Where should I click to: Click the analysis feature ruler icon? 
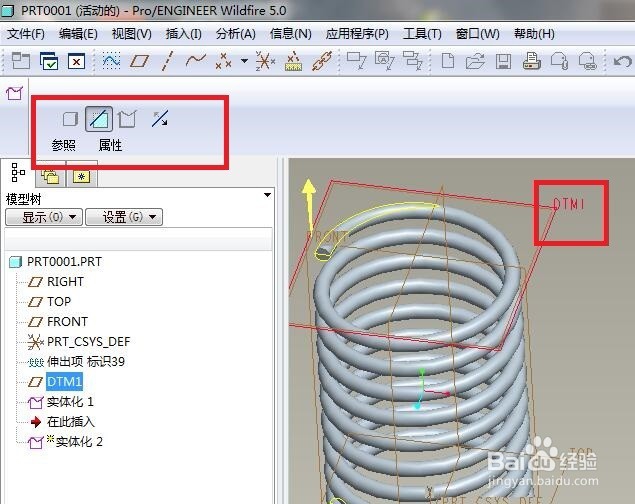click(294, 61)
